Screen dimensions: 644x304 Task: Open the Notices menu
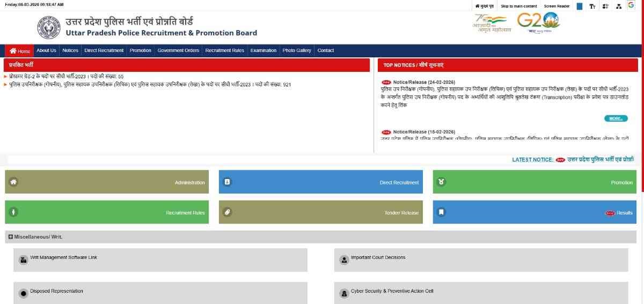[x=70, y=50]
